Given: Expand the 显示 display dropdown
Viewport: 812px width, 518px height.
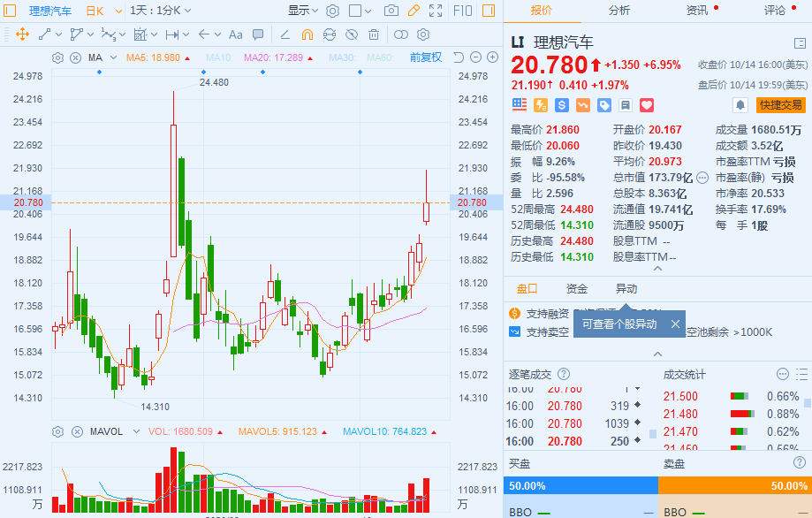Looking at the screenshot, I should [303, 11].
